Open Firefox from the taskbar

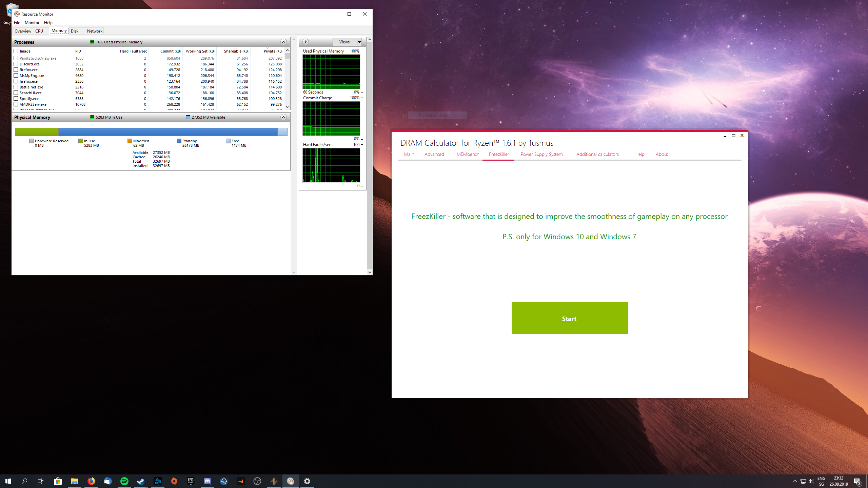click(91, 481)
